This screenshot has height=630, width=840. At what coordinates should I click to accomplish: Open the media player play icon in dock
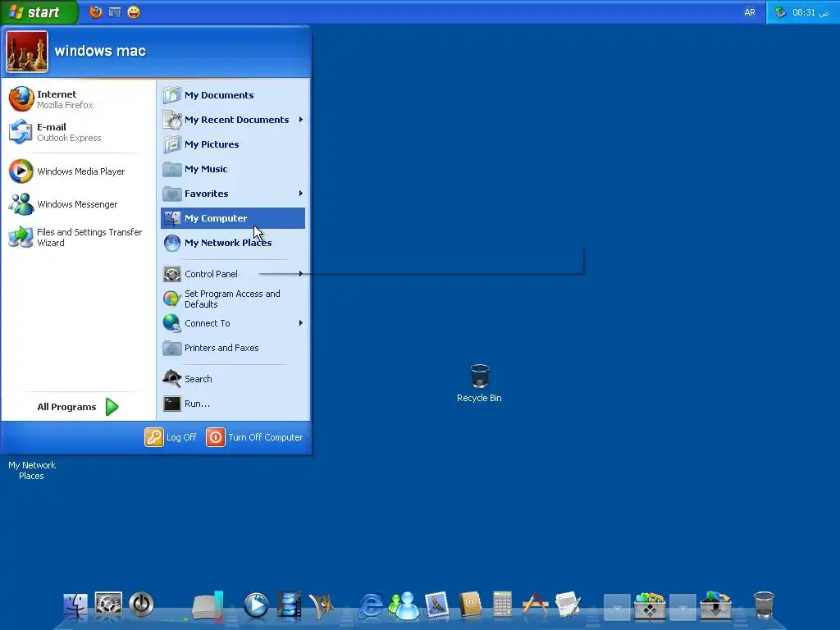256,605
